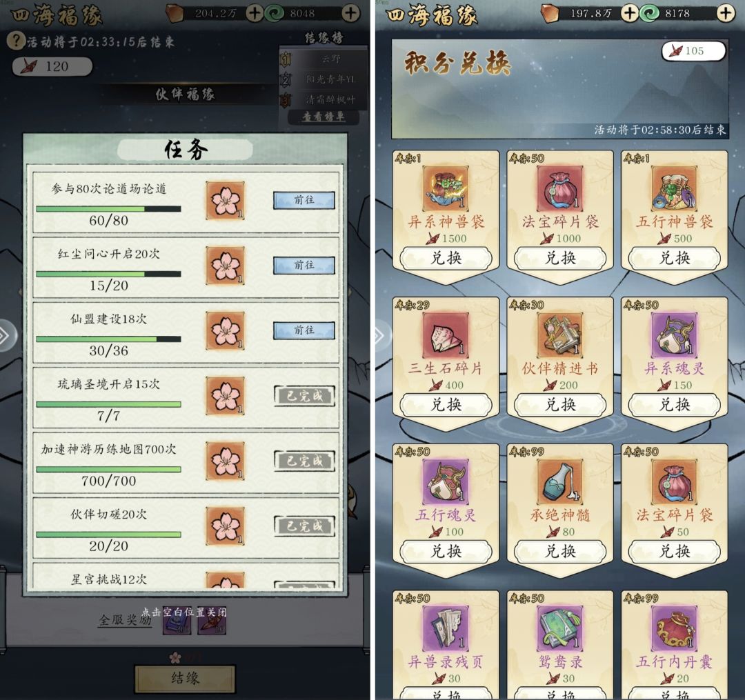Click the 60/80 progress bar
The image size is (745, 700).
[108, 209]
